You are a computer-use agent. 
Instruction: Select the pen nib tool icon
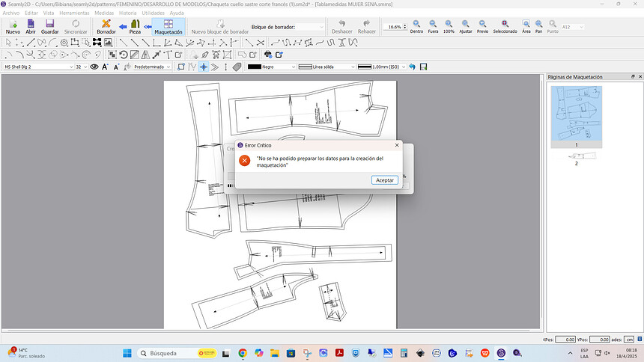tap(205, 55)
